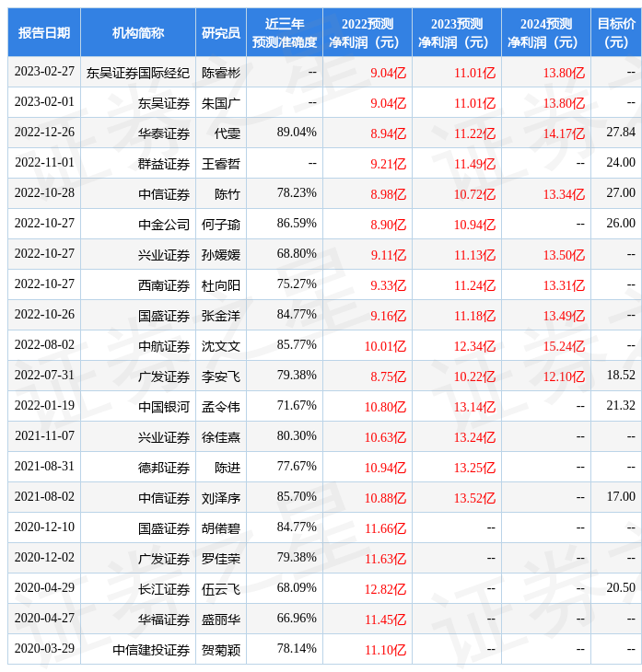The height and width of the screenshot is (672, 642).
Task: Click the 2022预测净利润 column header
Action: pos(368,32)
